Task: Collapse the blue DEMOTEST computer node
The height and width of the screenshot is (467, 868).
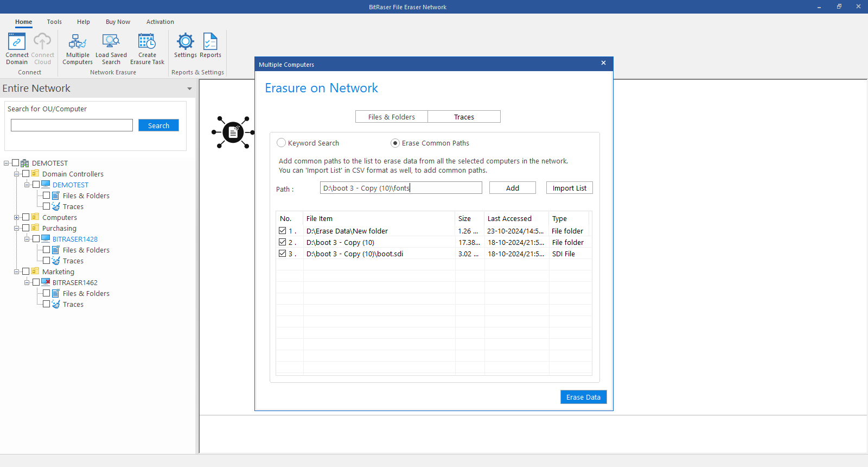Action: (27, 185)
